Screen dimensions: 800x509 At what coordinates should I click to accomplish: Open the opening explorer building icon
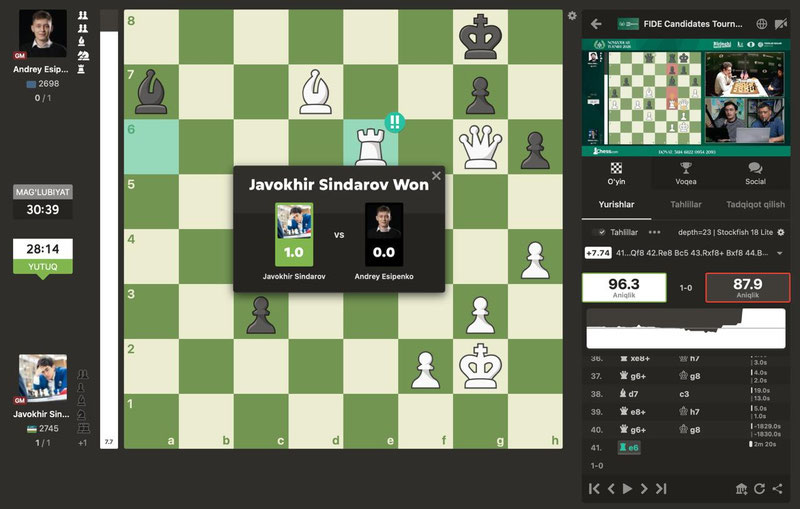click(741, 488)
